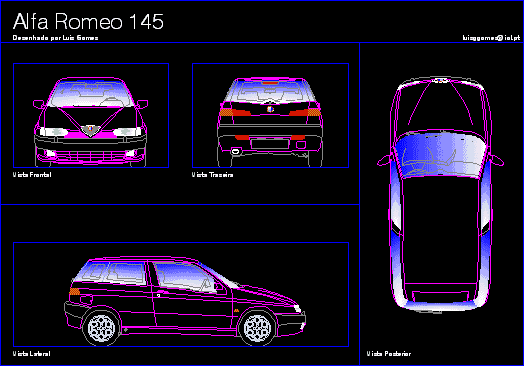Click the left red tail light in rear view

(235, 112)
